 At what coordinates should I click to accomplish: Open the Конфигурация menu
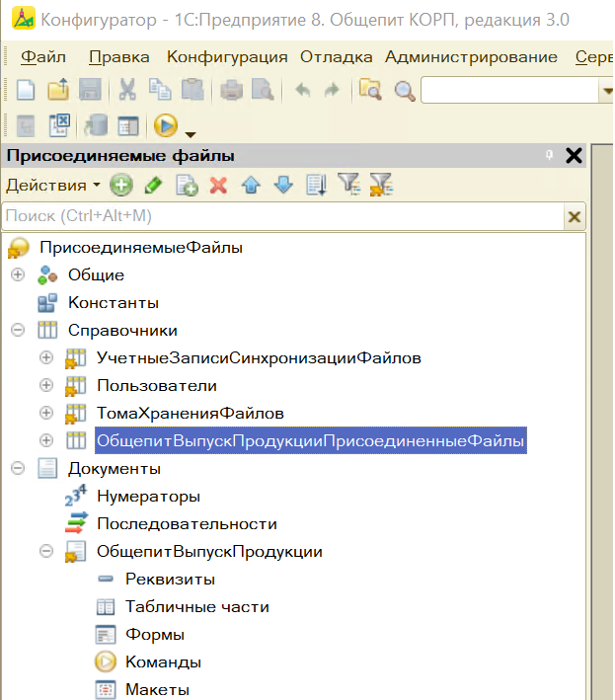(x=227, y=57)
